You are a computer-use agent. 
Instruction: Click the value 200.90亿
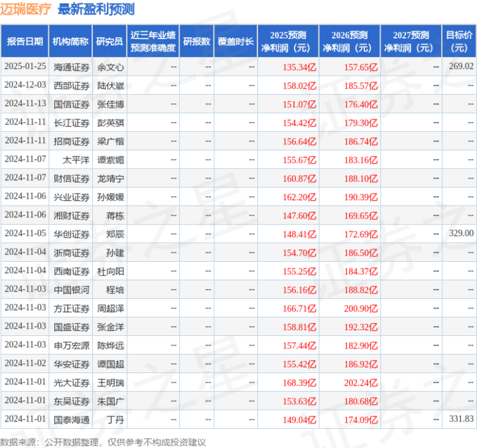tap(361, 308)
